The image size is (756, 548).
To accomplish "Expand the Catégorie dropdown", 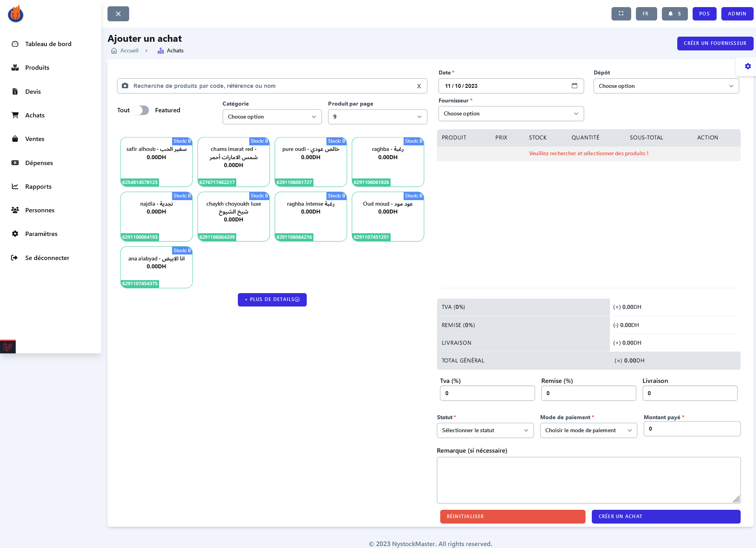I will (272, 117).
